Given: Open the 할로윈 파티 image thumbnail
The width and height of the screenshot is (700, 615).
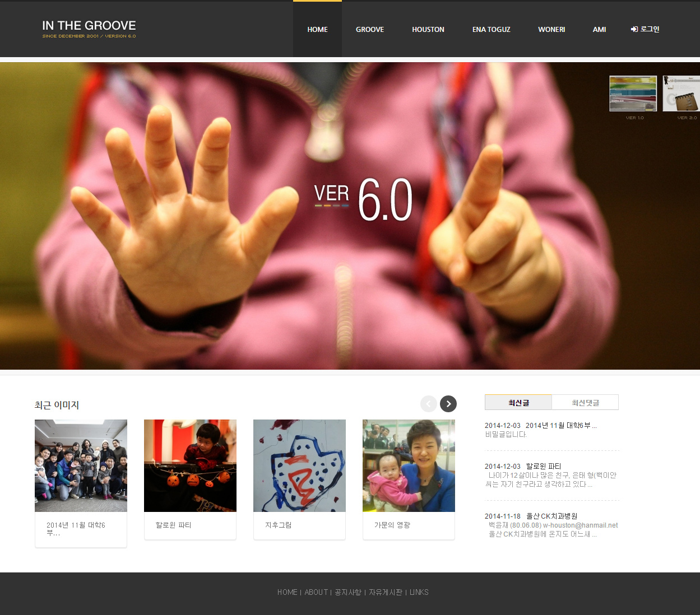Looking at the screenshot, I should [x=190, y=465].
